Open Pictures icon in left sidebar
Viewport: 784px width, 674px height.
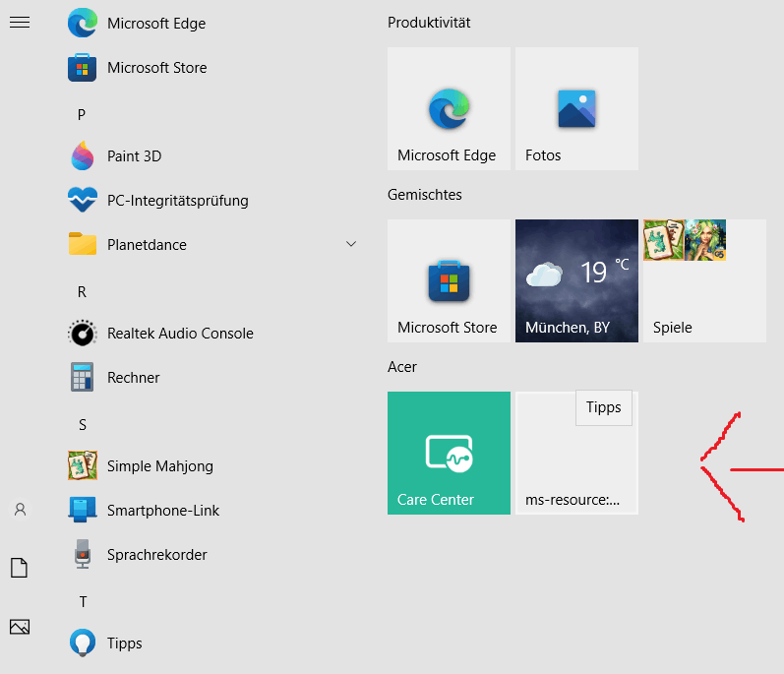20,627
